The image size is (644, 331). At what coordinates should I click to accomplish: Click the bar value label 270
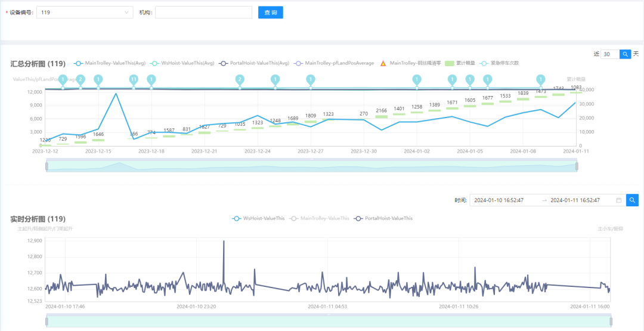coord(364,114)
